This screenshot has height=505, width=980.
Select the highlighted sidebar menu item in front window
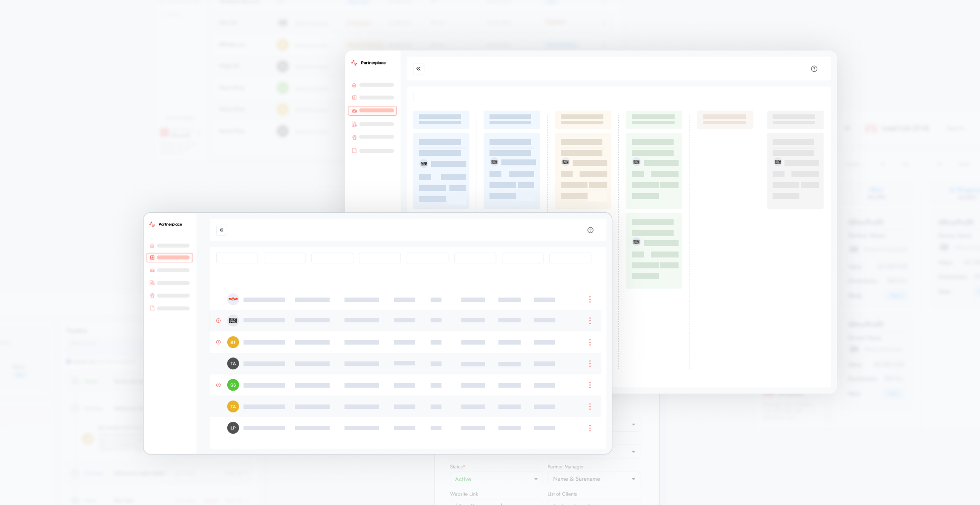(169, 257)
